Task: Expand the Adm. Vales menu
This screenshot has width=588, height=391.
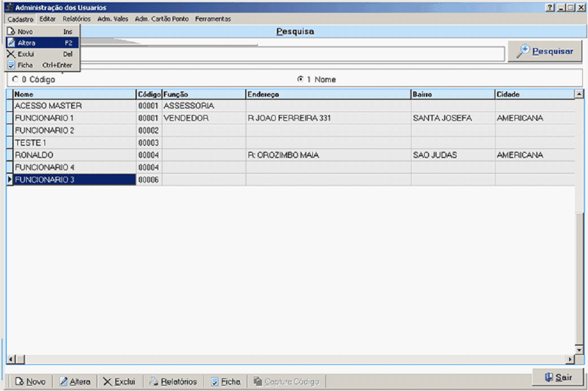Action: (x=112, y=19)
